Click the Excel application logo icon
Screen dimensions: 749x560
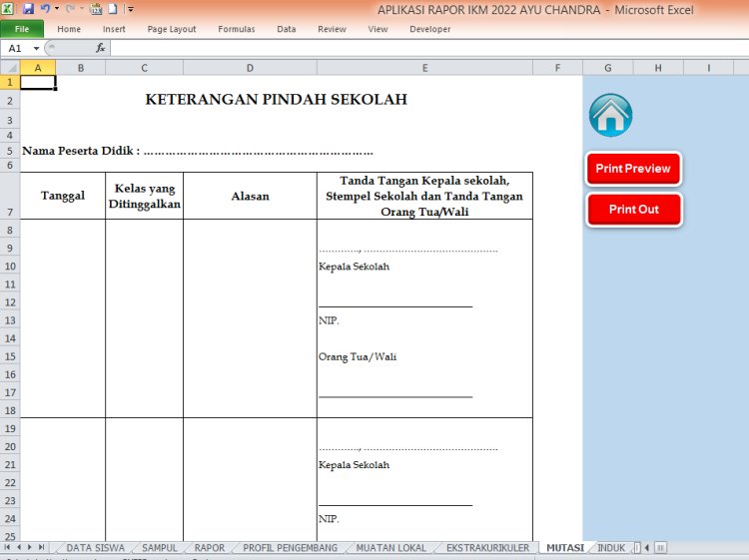tap(8, 8)
